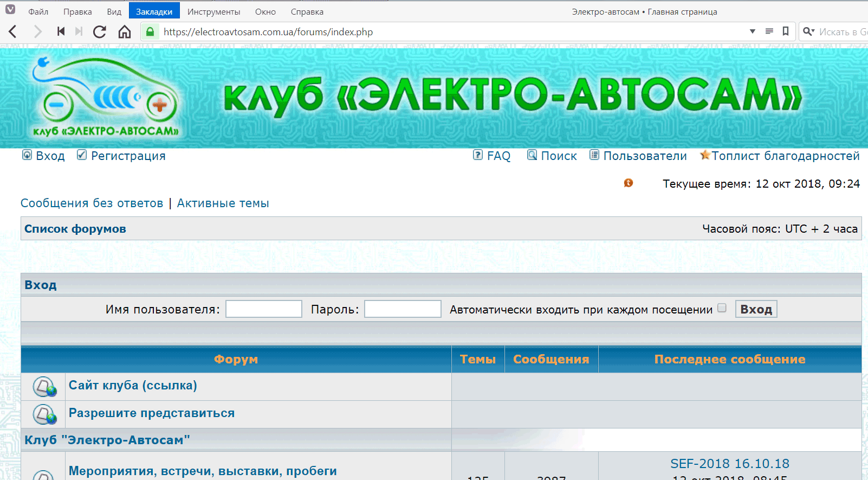Open the Vivaldi main menu icon

(x=10, y=10)
